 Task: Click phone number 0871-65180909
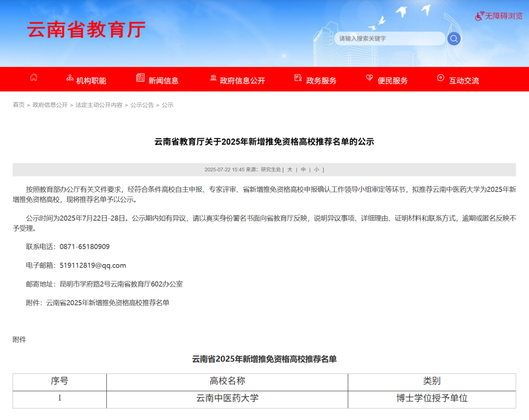[x=85, y=247]
